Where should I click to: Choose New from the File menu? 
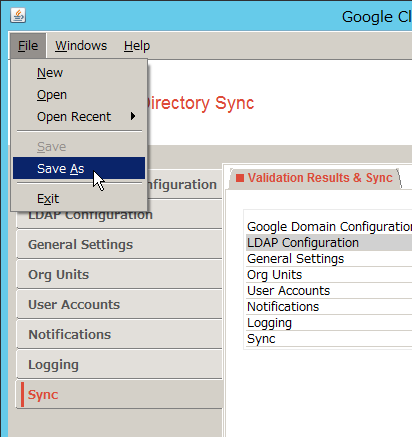click(79, 73)
